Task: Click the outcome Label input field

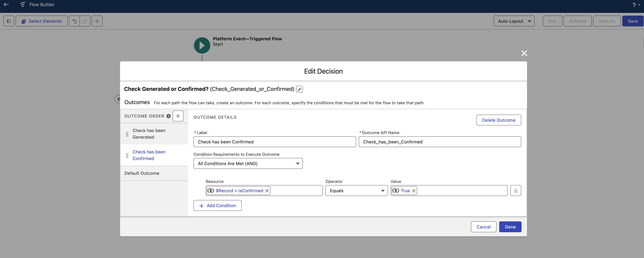Action: [x=274, y=142]
